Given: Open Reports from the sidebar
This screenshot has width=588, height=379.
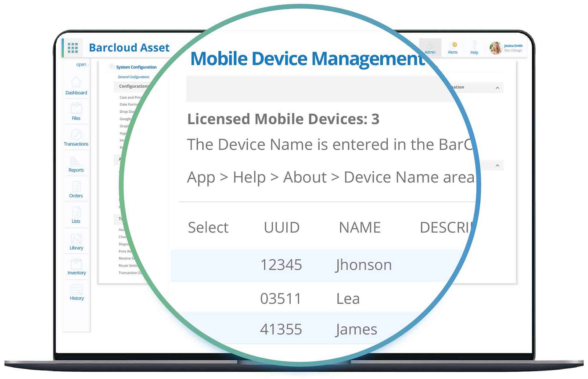Looking at the screenshot, I should point(76,164).
